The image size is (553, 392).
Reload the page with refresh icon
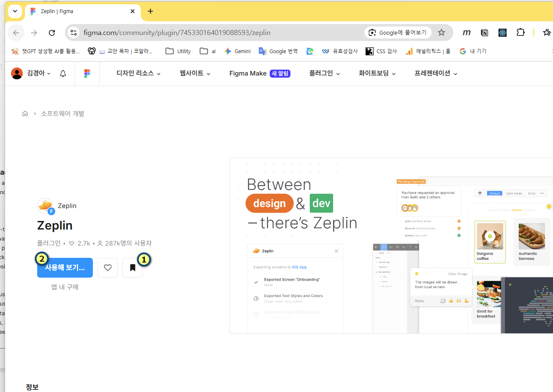(x=52, y=32)
